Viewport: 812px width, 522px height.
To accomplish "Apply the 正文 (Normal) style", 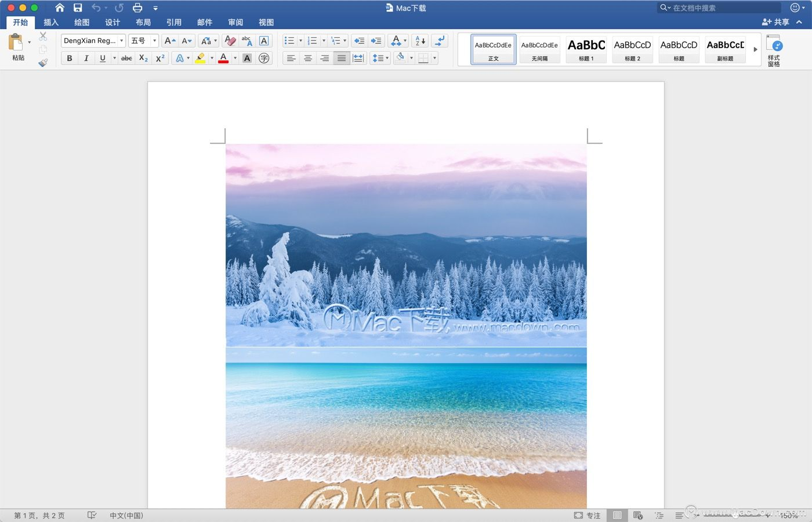I will [494, 49].
